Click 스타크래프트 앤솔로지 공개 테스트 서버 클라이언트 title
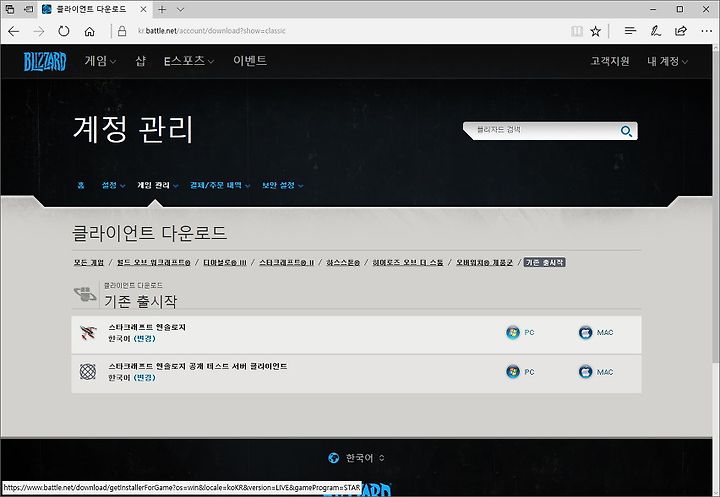 198,366
